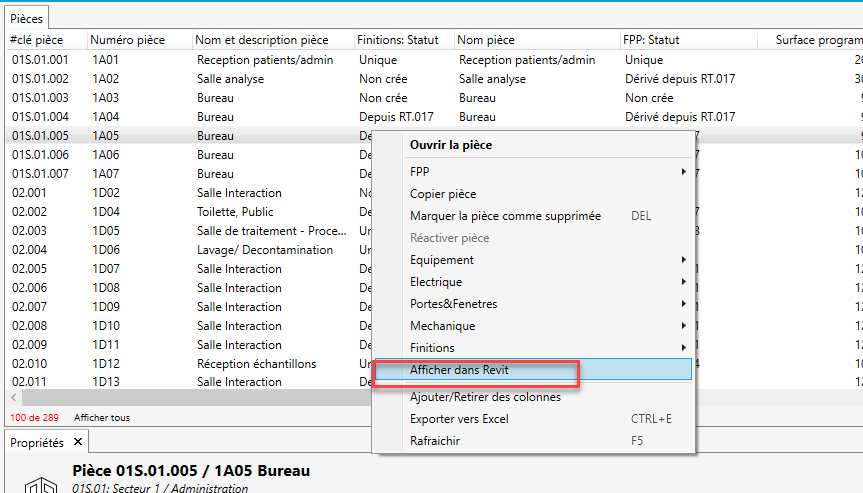The image size is (863, 493).
Task: Click Marquer la pièce comme supprimée
Action: (x=505, y=216)
